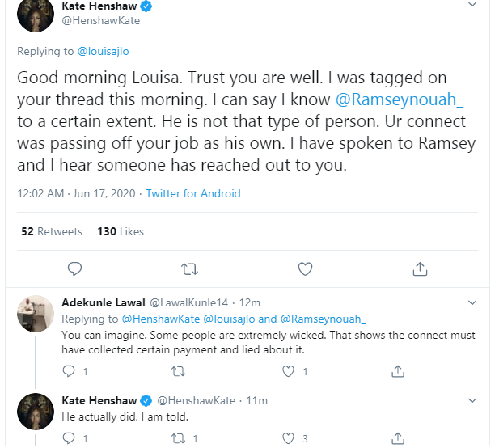
Task: Like the main tweet with heart icon
Action: coord(305,268)
